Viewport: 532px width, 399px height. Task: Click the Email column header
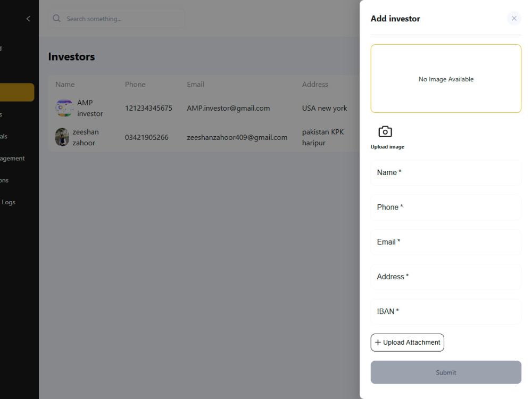pos(195,84)
